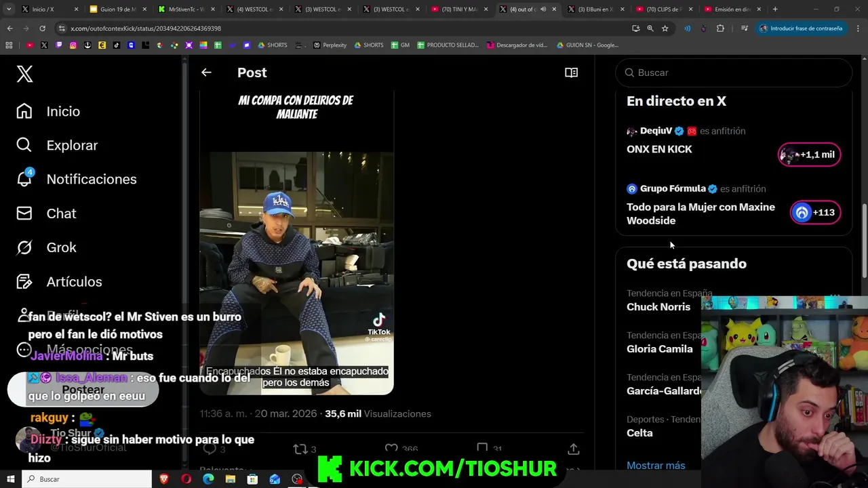Open Brave browser from taskbar
This screenshot has width=868, height=488.
click(164, 479)
